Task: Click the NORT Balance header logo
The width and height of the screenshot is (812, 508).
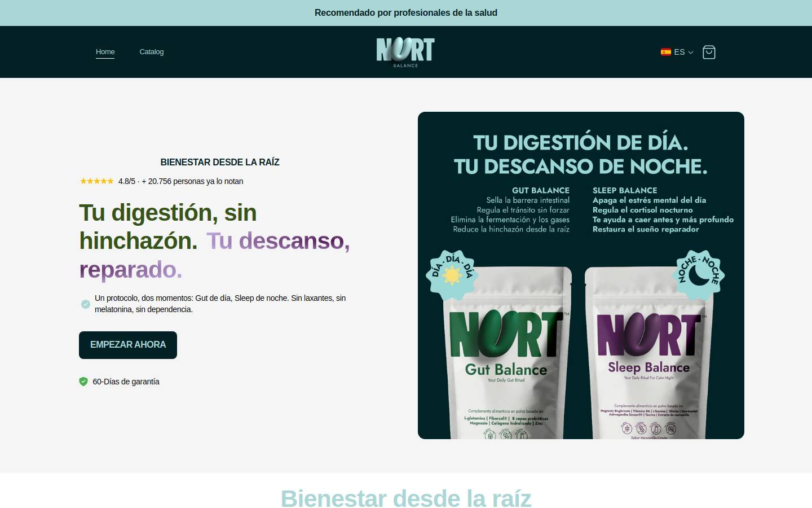Action: click(405, 52)
